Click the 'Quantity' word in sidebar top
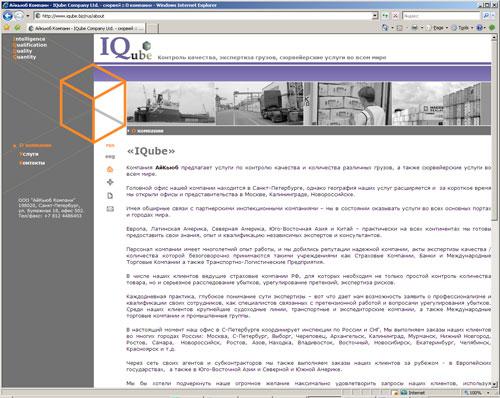Screen dimensions: 500x398 click(24, 57)
